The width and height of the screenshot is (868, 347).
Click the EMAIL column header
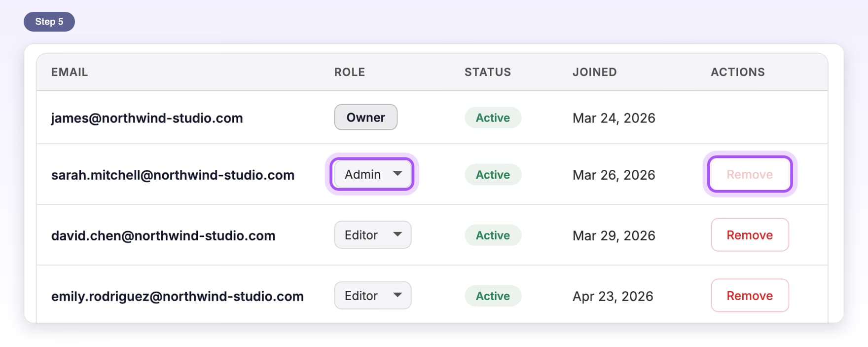point(70,72)
